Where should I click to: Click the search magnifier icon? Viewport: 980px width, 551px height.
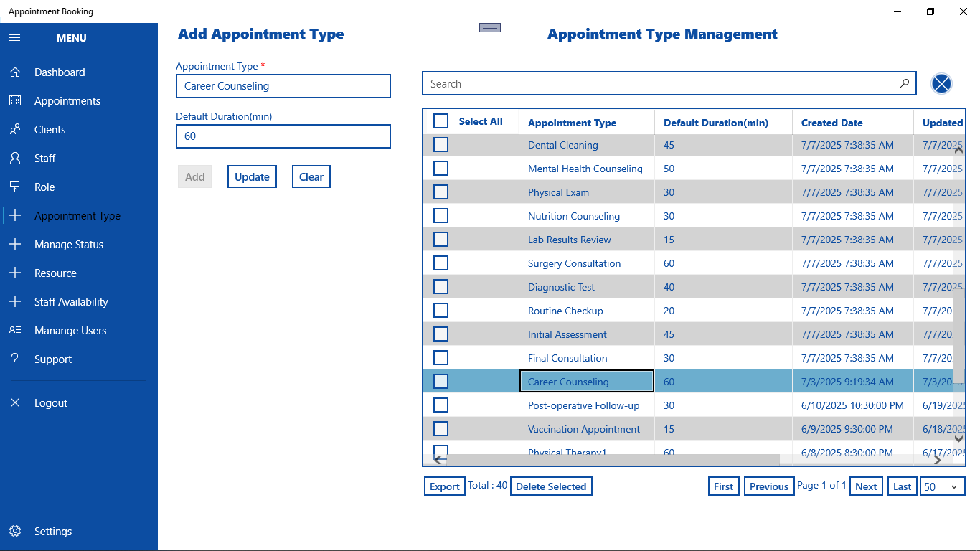(905, 84)
